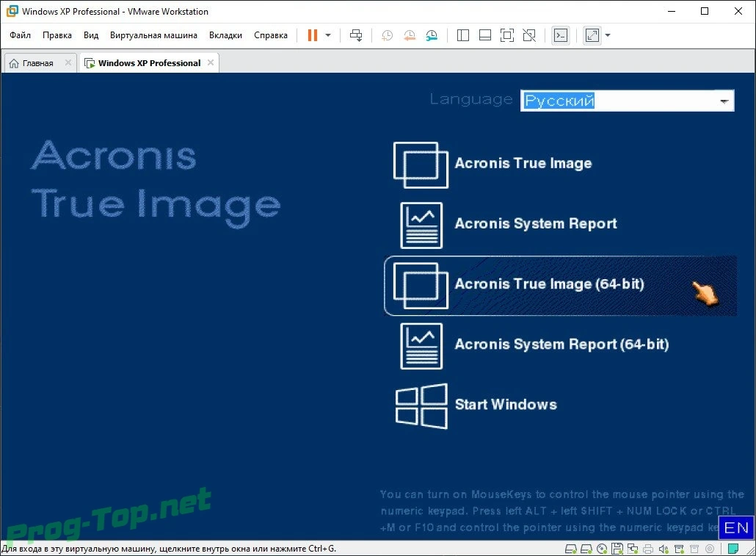
Task: Show the console view icon
Action: point(561,35)
